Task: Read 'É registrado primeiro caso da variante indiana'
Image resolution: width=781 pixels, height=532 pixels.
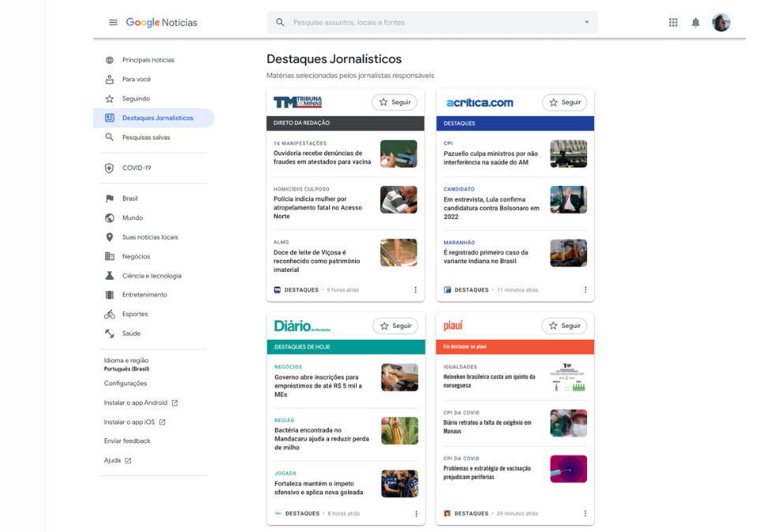Action: click(486, 257)
